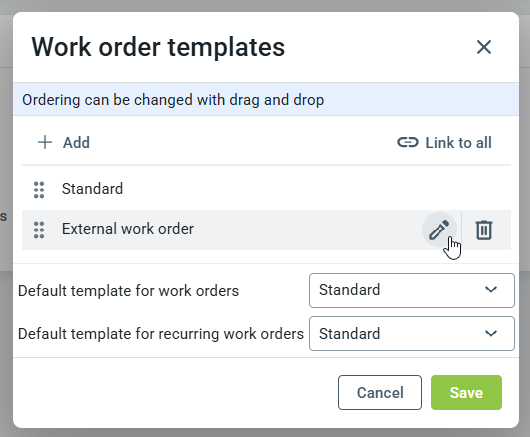Click the drag and drop ordering info banner

[266, 100]
